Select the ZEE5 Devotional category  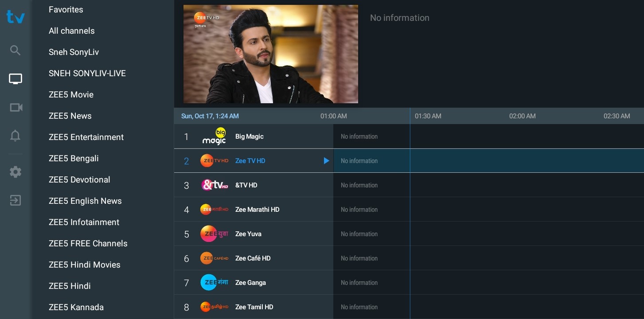click(x=80, y=179)
